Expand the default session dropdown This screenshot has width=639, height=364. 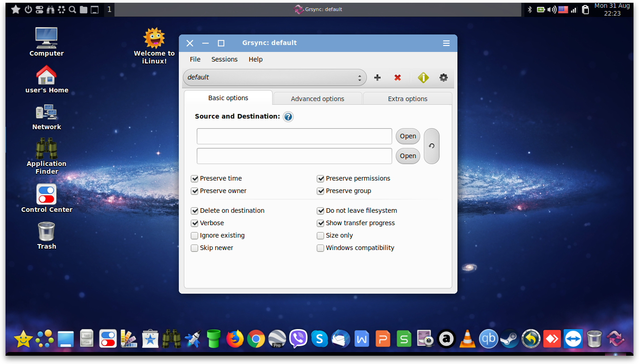[275, 78]
